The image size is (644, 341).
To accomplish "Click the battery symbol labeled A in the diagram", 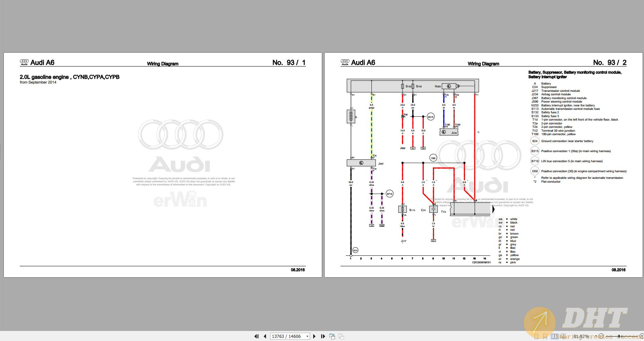I will click(351, 117).
